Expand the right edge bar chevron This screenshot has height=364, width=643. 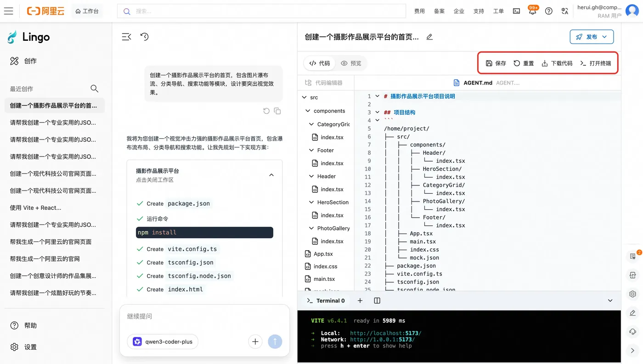tap(633, 351)
